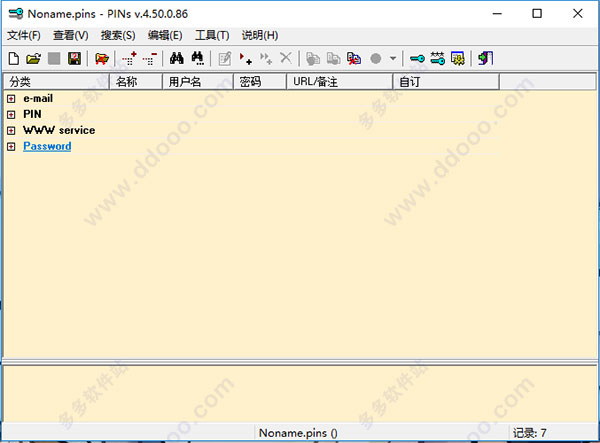The width and height of the screenshot is (600, 443).
Task: Open the 编辑(E) menu
Action: pos(165,36)
